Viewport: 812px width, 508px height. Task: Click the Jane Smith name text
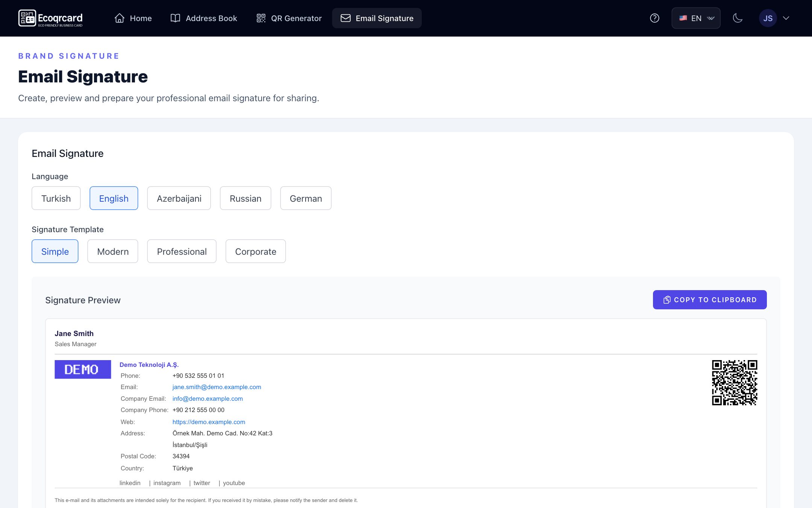[74, 333]
